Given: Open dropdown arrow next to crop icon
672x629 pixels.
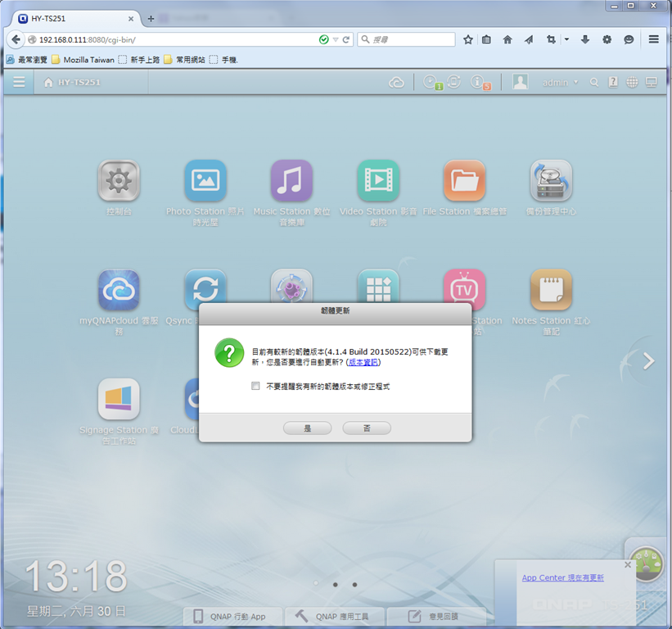Looking at the screenshot, I should pyautogui.click(x=566, y=39).
